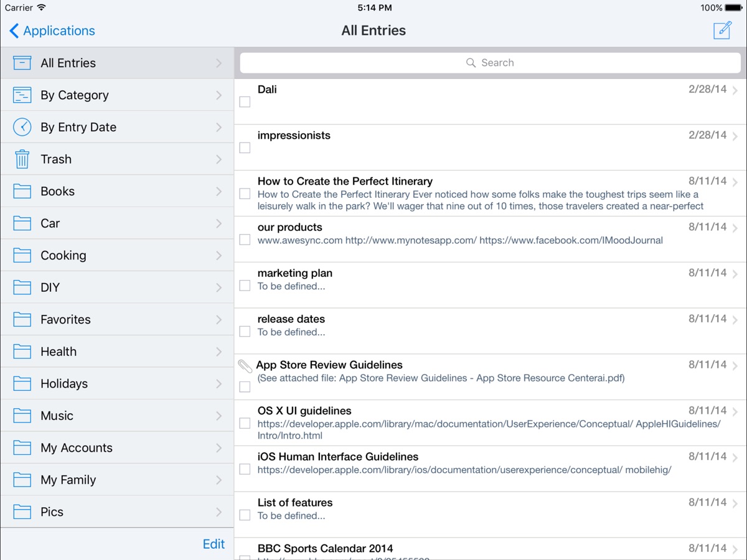Screen dimensions: 747x560
Task: Tap the compose new entry icon
Action: pyautogui.click(x=722, y=30)
